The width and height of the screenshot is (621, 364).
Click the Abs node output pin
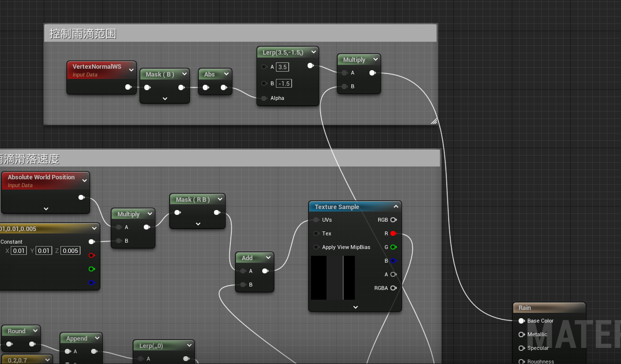(x=224, y=88)
